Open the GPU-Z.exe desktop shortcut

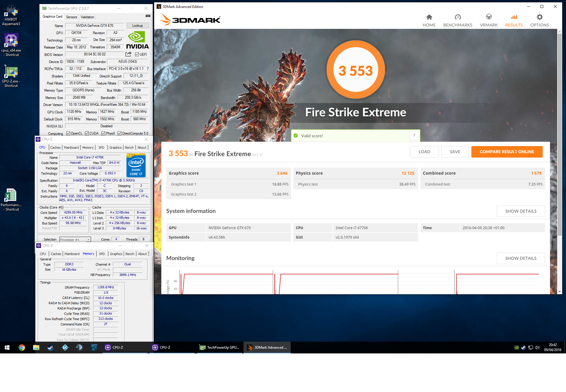coord(11,76)
